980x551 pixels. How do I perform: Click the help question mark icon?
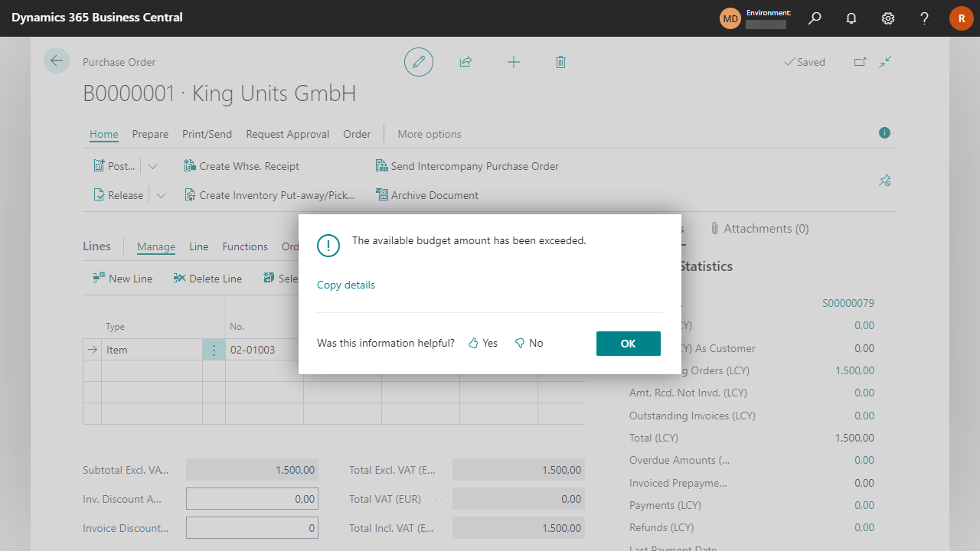coord(925,18)
